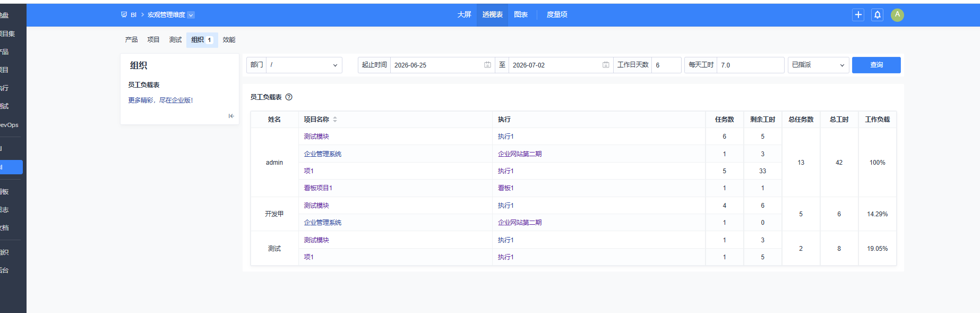980x313 pixels.
Task: Open the 部门 department dropdown
Action: (304, 65)
